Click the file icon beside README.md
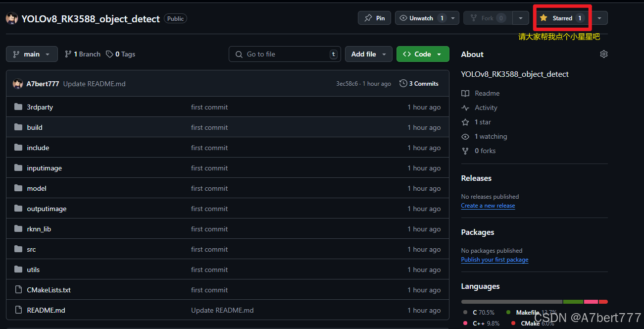The height and width of the screenshot is (329, 644). pos(18,310)
